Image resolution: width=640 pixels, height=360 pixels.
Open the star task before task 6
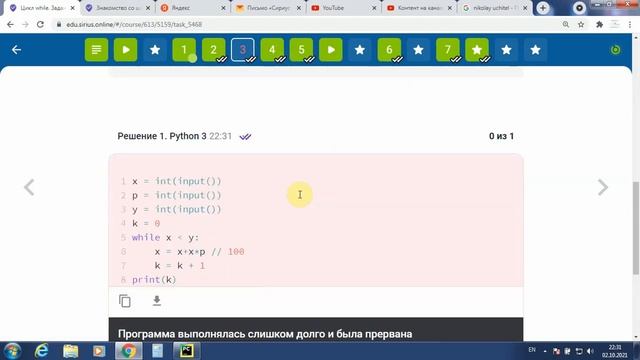(x=360, y=50)
